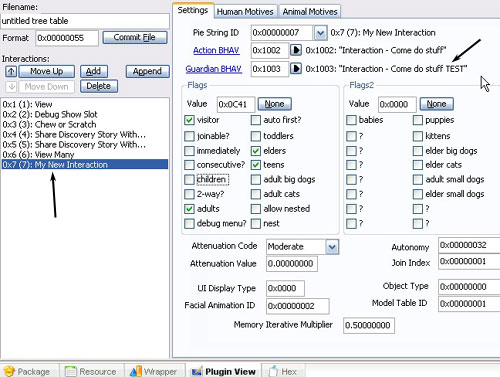Click the Memory Iterative Multiplier field
Image resolution: width=500 pixels, height=377 pixels.
point(369,325)
